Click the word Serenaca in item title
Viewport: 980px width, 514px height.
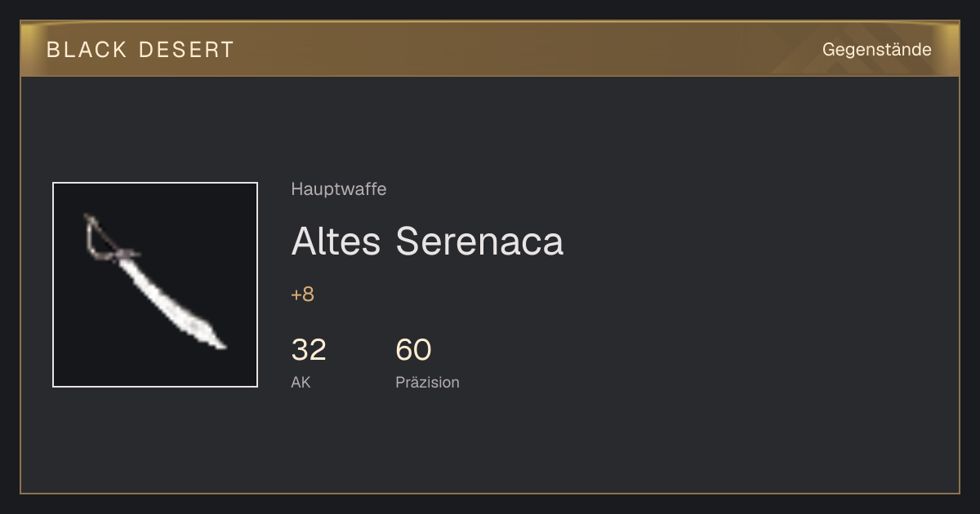pyautogui.click(x=479, y=241)
